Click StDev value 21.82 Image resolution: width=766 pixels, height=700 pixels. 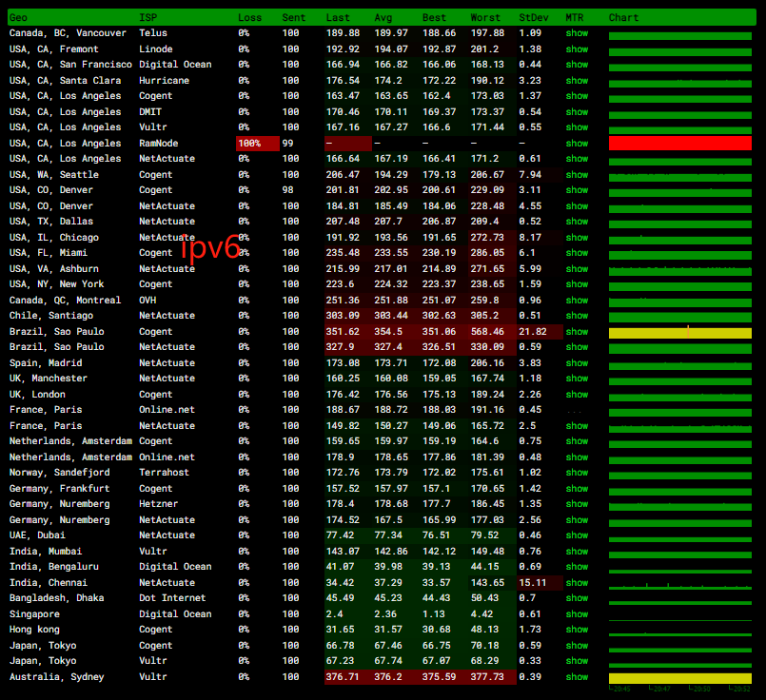point(533,332)
